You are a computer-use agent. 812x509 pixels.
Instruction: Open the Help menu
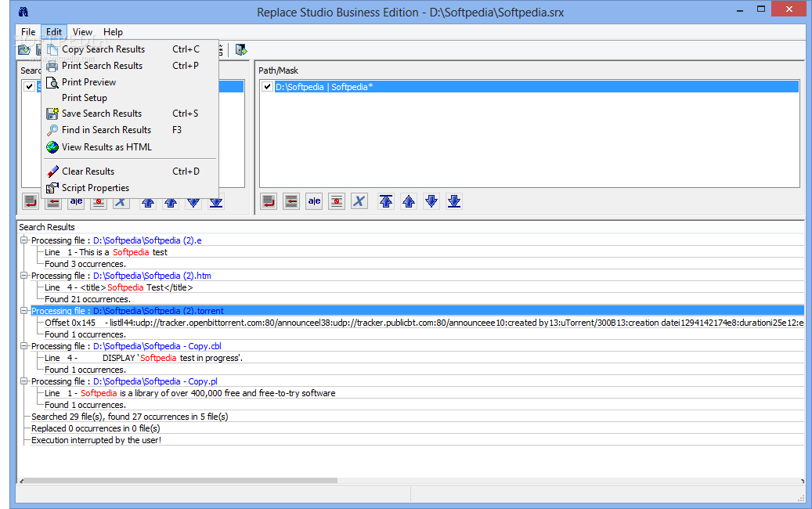113,32
